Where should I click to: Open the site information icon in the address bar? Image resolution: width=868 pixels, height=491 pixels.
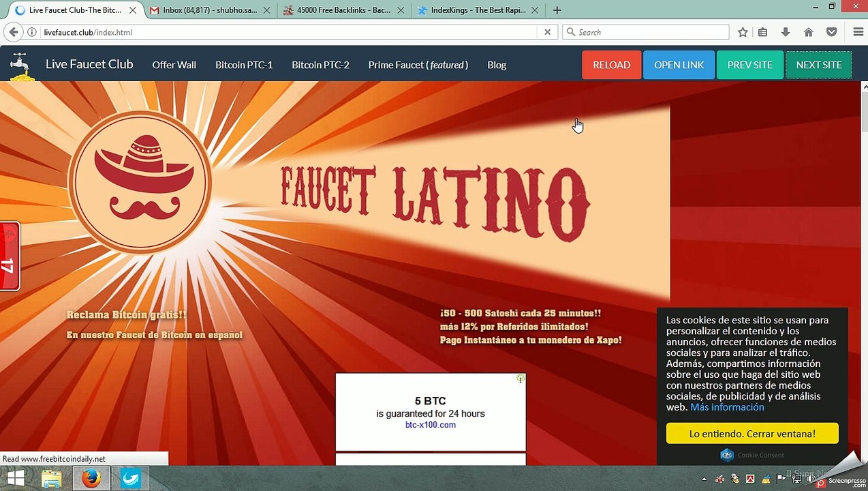pos(32,32)
